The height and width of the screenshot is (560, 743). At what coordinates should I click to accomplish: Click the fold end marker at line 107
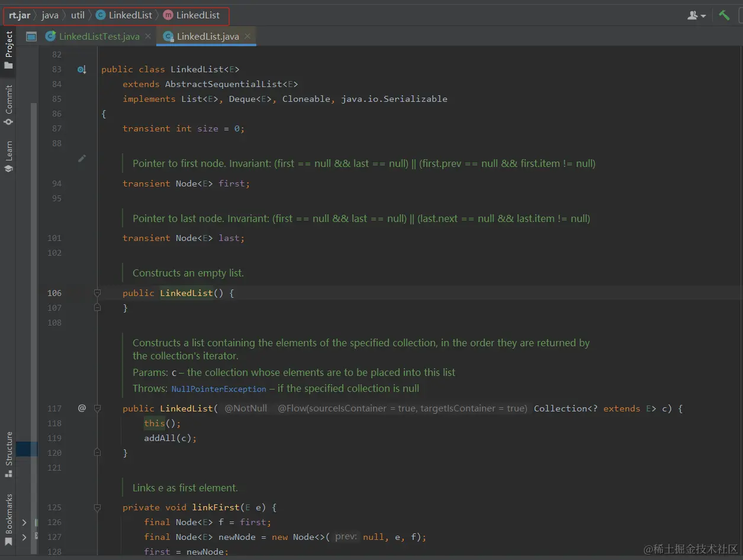click(97, 308)
